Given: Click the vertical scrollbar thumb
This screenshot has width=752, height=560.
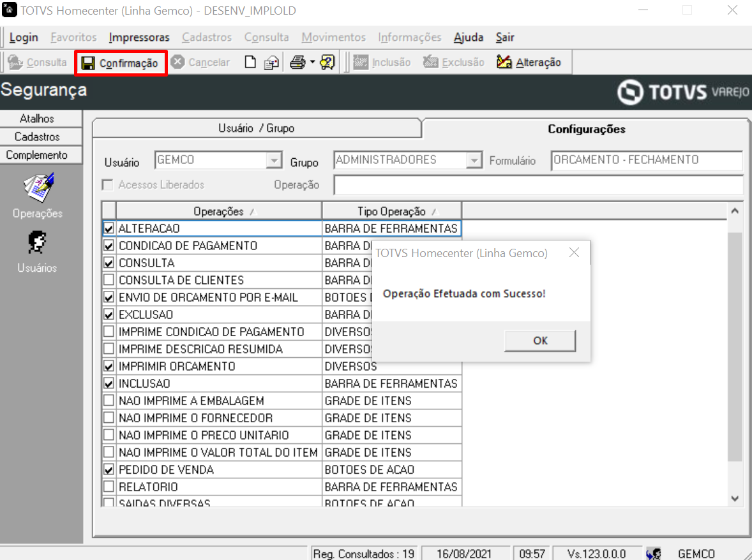Looking at the screenshot, I should click(x=735, y=347).
